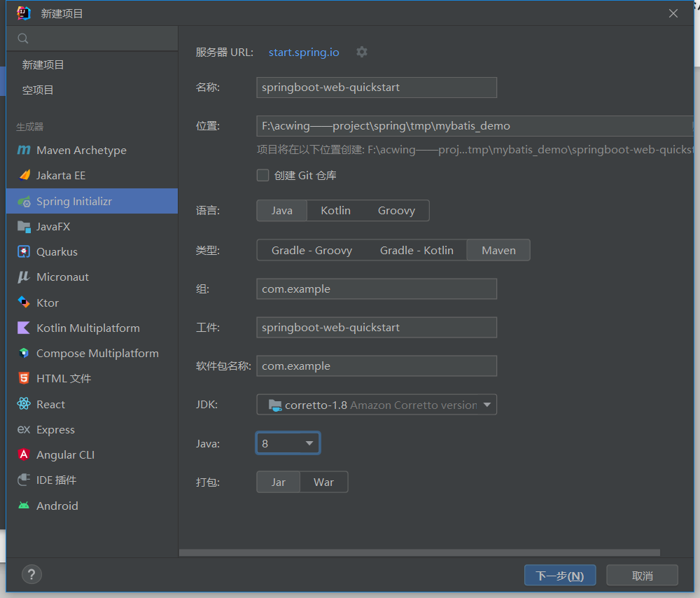The width and height of the screenshot is (700, 598).
Task: Choose Gradle - Kotlin build type
Action: (x=416, y=250)
